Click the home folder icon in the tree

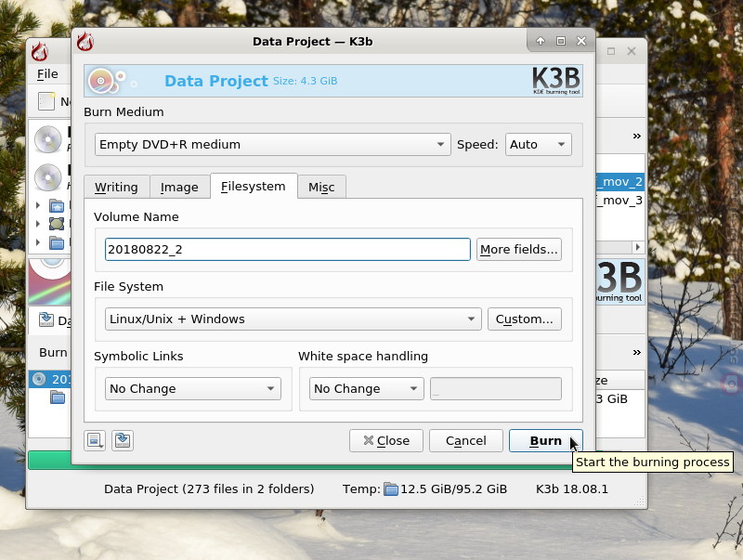pyautogui.click(x=57, y=205)
